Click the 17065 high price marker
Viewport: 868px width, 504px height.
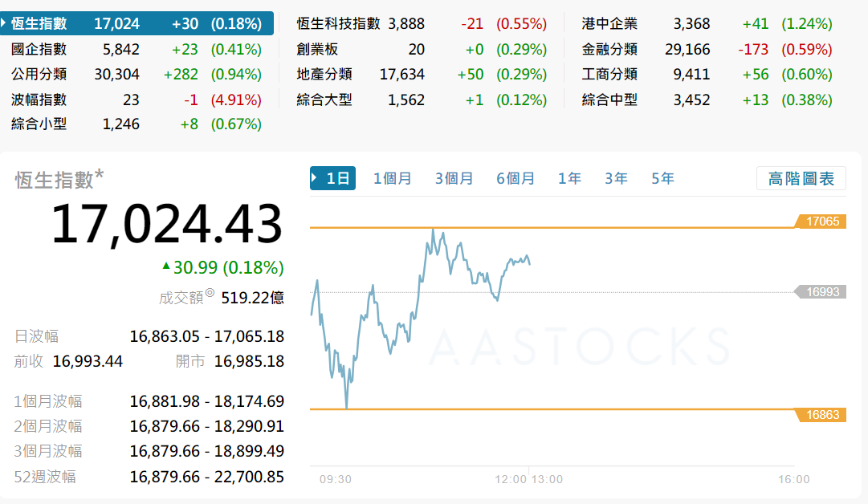[821, 221]
